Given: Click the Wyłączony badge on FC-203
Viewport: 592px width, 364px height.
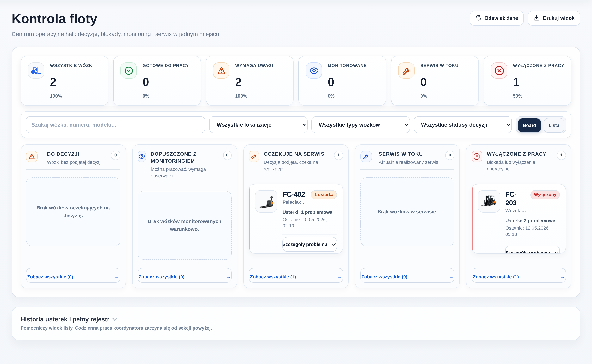Looking at the screenshot, I should click(545, 195).
